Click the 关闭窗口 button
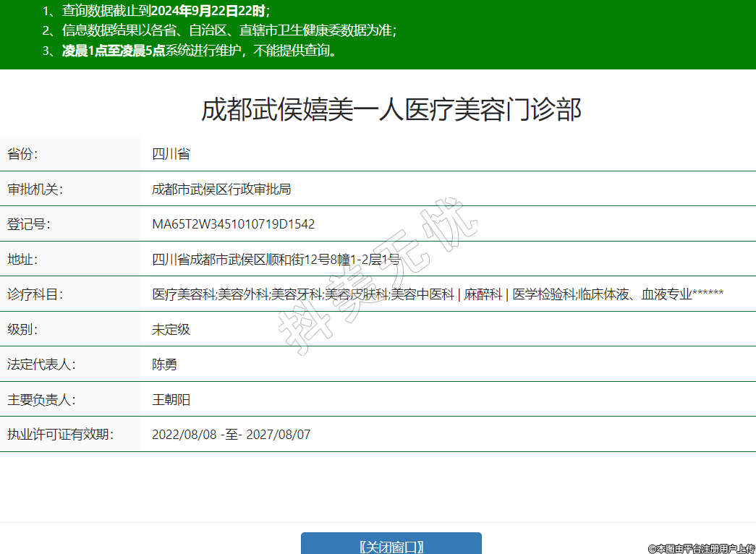Viewport: 756px width, 554px height. click(x=391, y=546)
